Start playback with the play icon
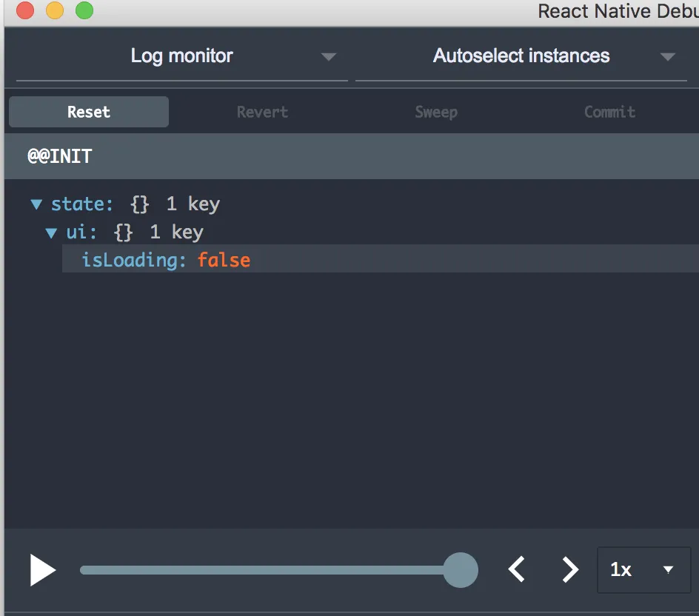The image size is (699, 616). point(43,569)
